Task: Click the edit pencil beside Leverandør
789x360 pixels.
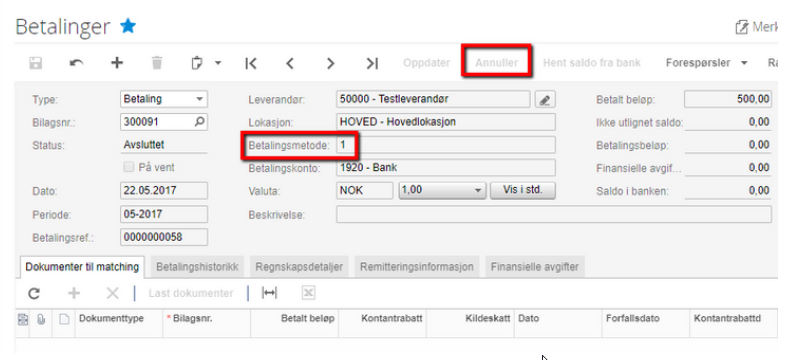Action: pos(544,100)
